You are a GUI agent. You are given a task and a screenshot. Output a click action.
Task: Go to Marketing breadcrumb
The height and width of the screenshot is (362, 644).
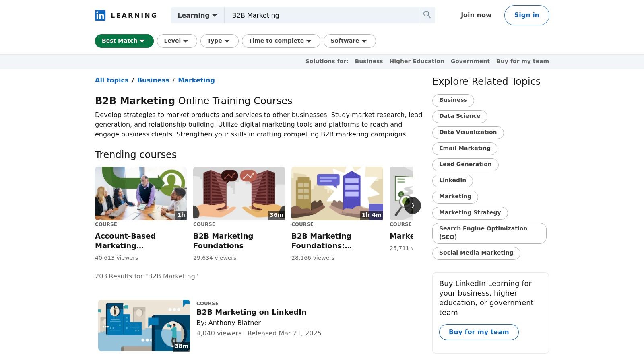[x=196, y=80]
